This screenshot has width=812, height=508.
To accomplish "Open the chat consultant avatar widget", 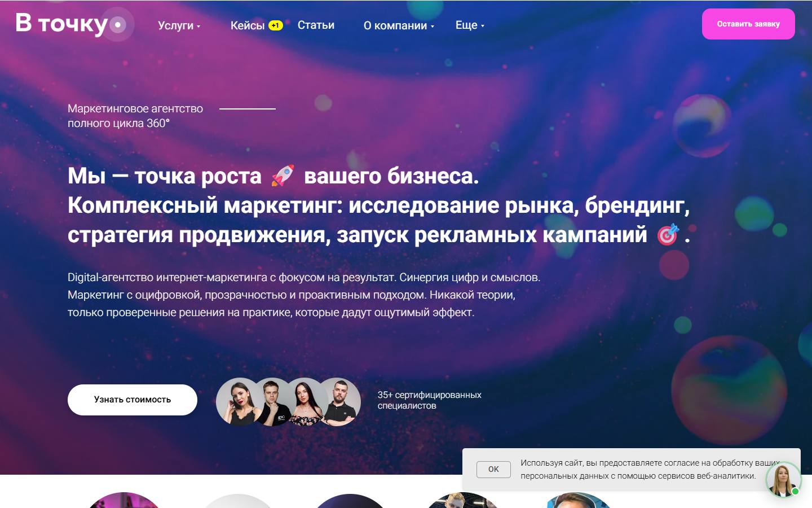I will tap(783, 480).
